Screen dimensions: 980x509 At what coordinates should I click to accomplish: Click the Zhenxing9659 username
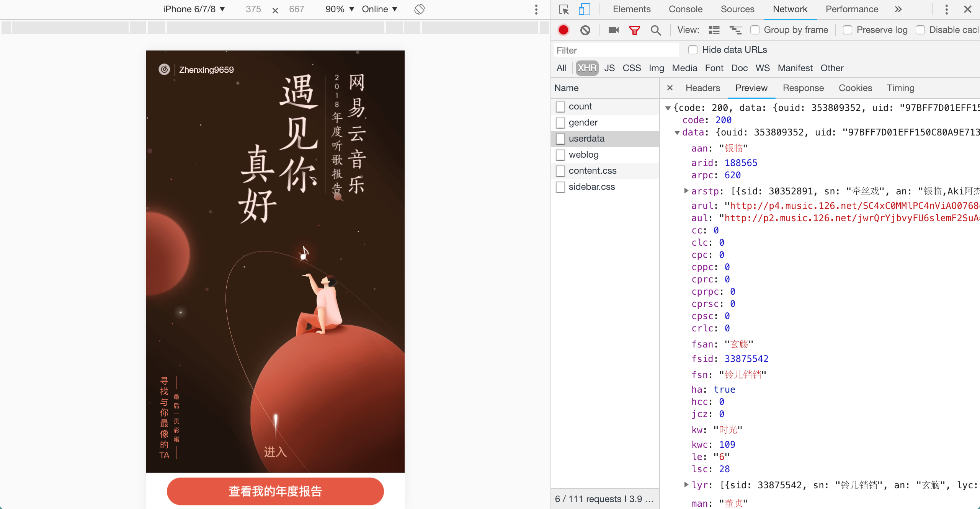pyautogui.click(x=206, y=70)
